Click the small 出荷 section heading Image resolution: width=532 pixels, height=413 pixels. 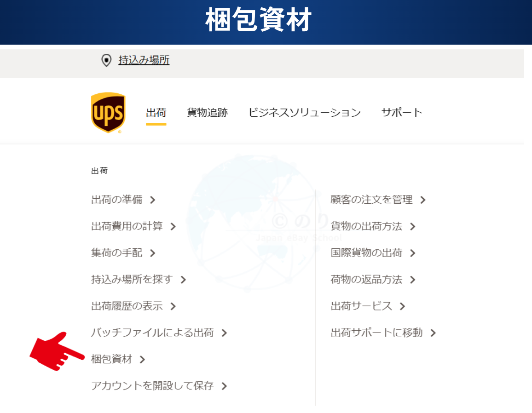[99, 171]
